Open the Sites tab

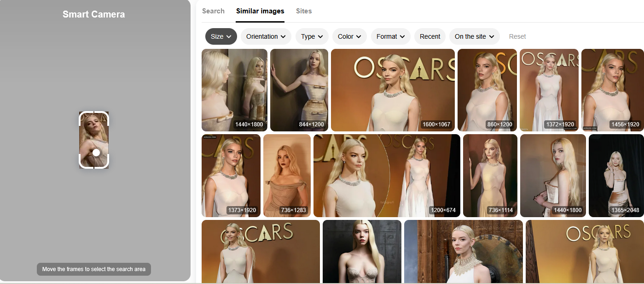tap(304, 11)
